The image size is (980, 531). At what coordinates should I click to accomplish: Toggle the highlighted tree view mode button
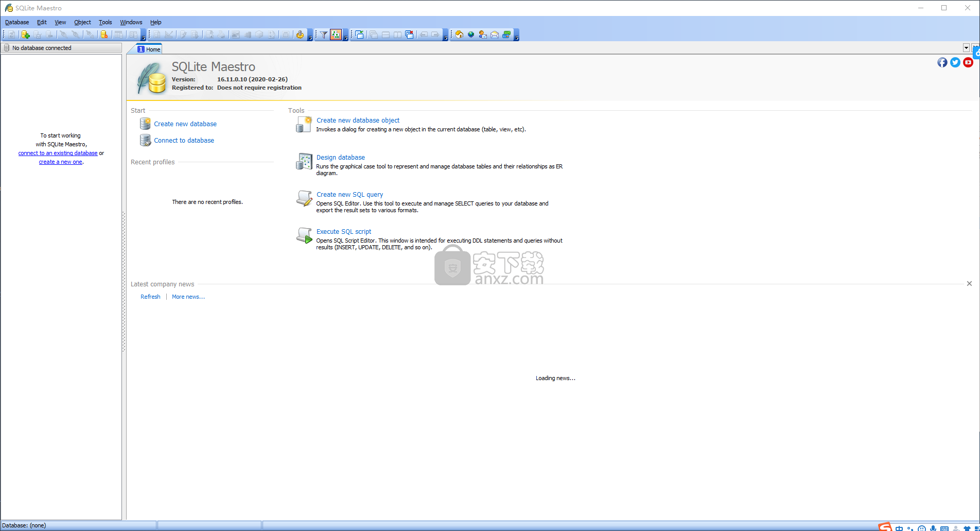[336, 35]
